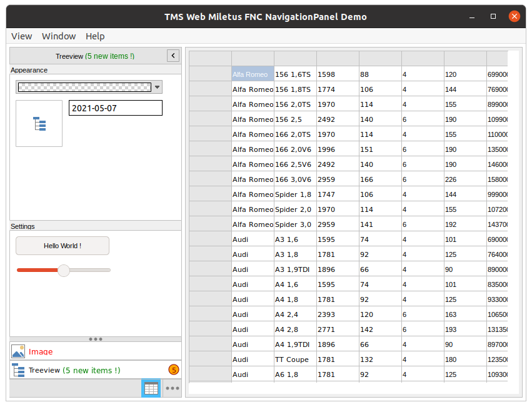Select the highlighted Alfa Romeo cell
Screen dimensions: 532x407
coord(253,74)
